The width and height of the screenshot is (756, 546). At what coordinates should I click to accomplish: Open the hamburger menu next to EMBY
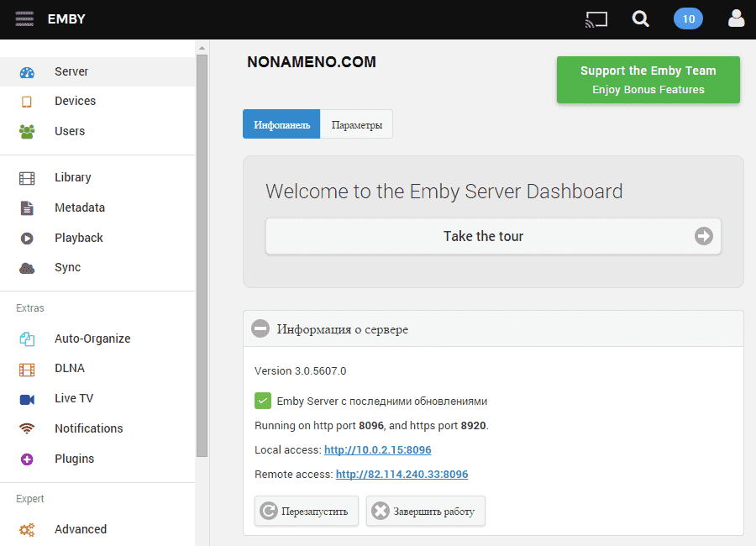point(24,18)
